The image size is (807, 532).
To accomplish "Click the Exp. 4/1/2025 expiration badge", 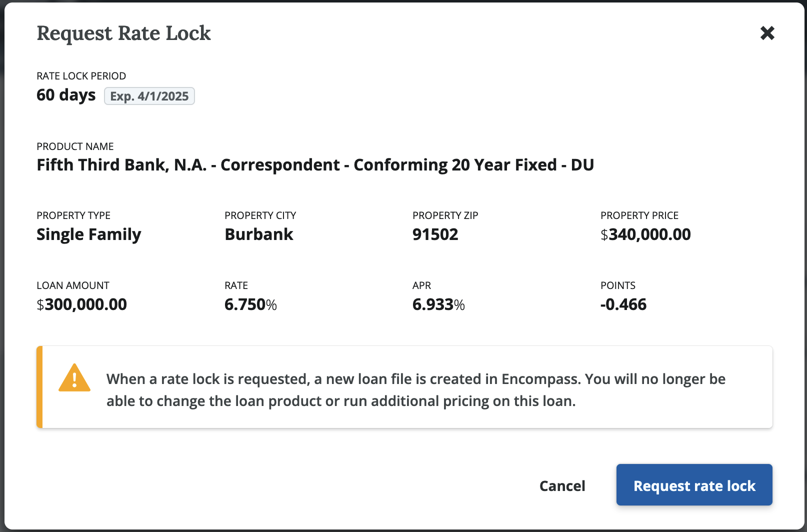I will coord(149,96).
